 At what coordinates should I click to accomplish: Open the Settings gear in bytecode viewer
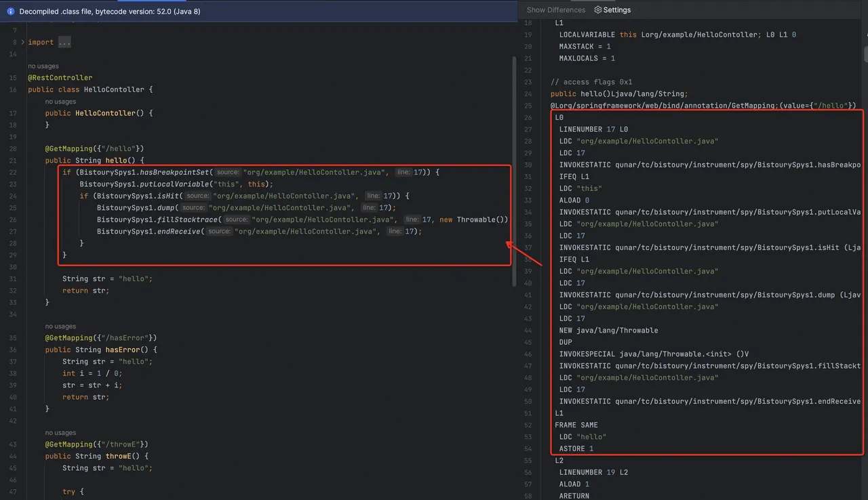612,10
